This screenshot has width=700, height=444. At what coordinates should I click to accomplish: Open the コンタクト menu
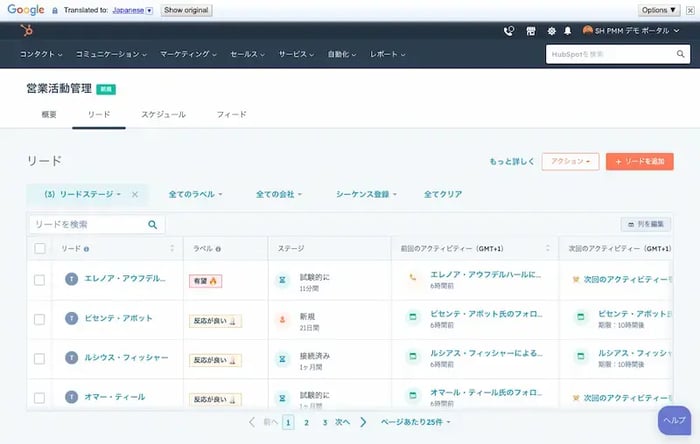click(x=41, y=54)
